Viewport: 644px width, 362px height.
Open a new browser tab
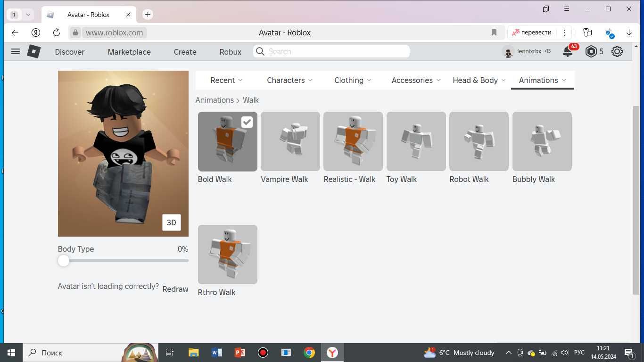(x=148, y=15)
